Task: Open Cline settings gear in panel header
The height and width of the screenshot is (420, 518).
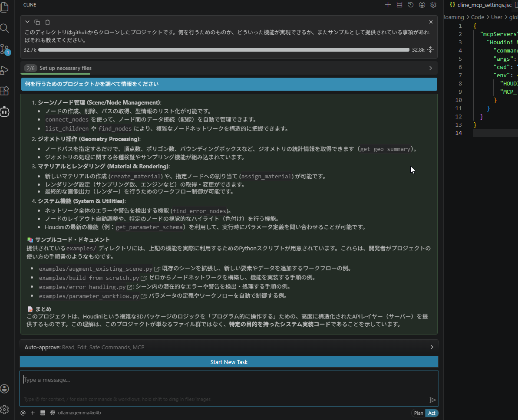Action: click(433, 5)
